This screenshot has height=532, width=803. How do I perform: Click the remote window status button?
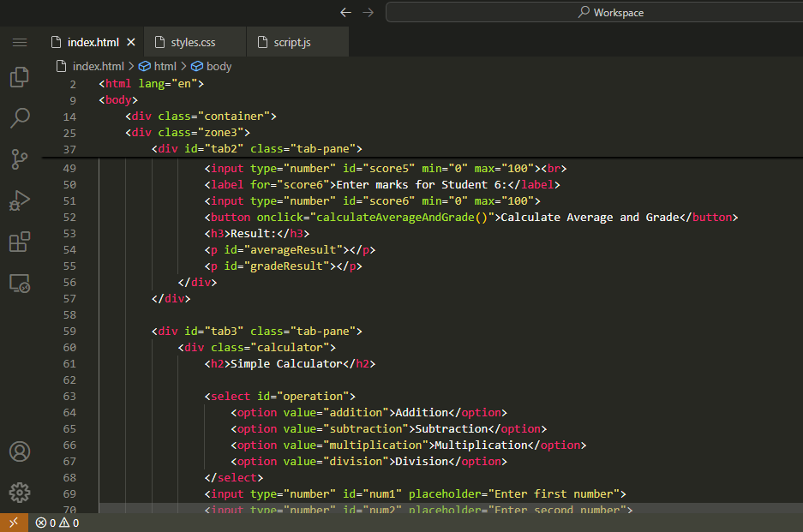(13, 523)
